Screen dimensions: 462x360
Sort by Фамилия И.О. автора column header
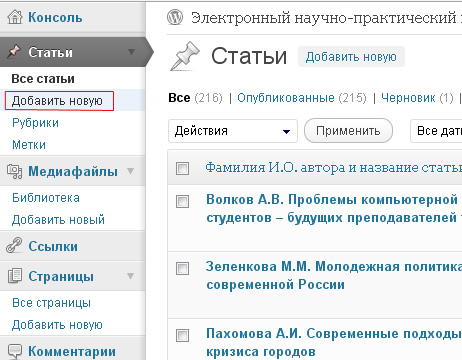333,167
